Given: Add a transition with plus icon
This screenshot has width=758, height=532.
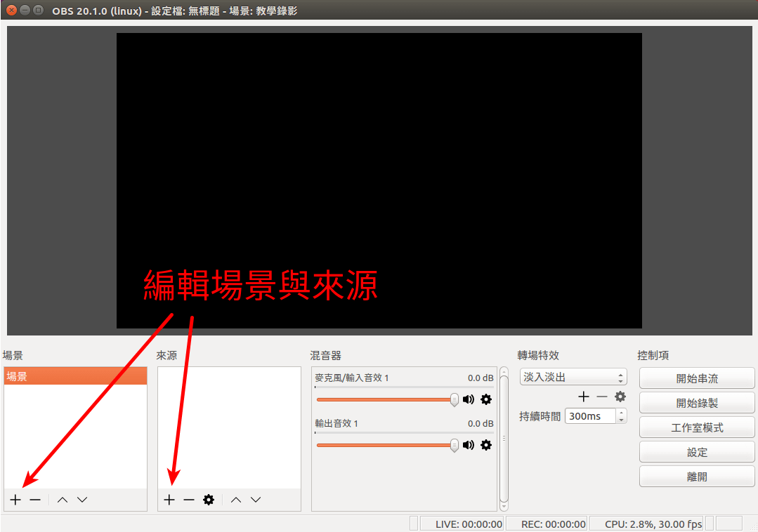Looking at the screenshot, I should (x=583, y=397).
